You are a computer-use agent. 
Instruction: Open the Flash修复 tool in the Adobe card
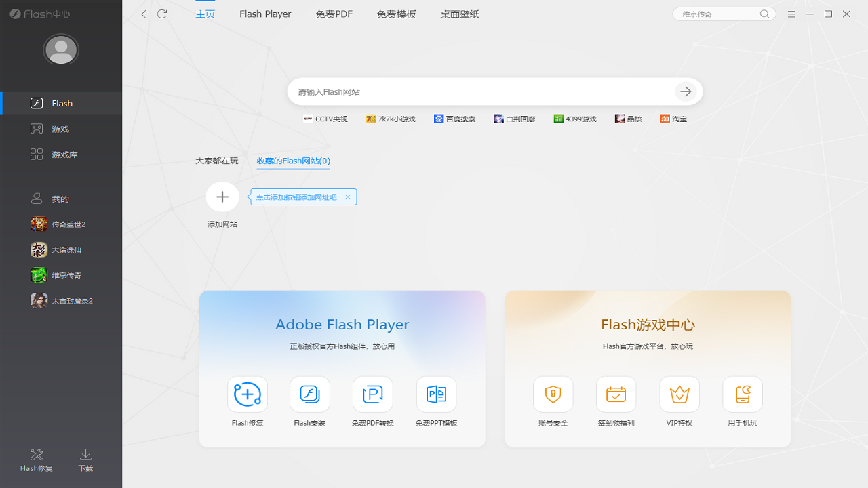(x=247, y=394)
